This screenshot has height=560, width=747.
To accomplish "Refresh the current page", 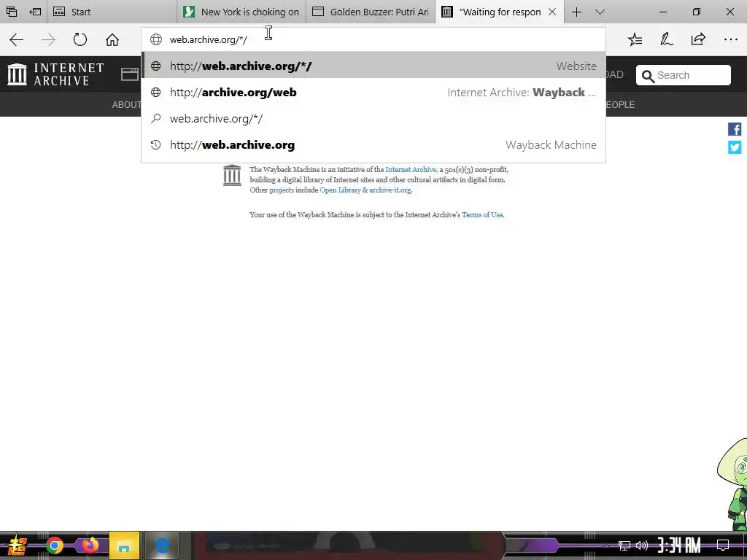I will pyautogui.click(x=80, y=39).
